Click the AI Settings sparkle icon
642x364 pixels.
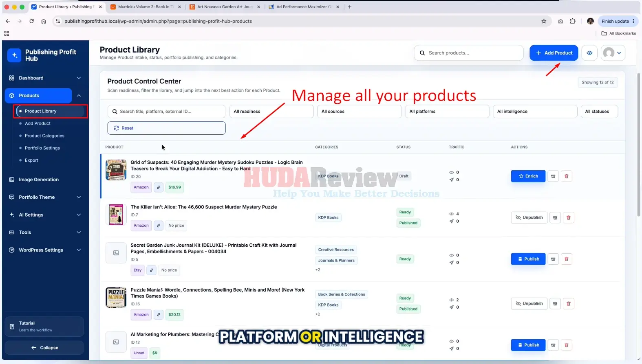point(12,215)
